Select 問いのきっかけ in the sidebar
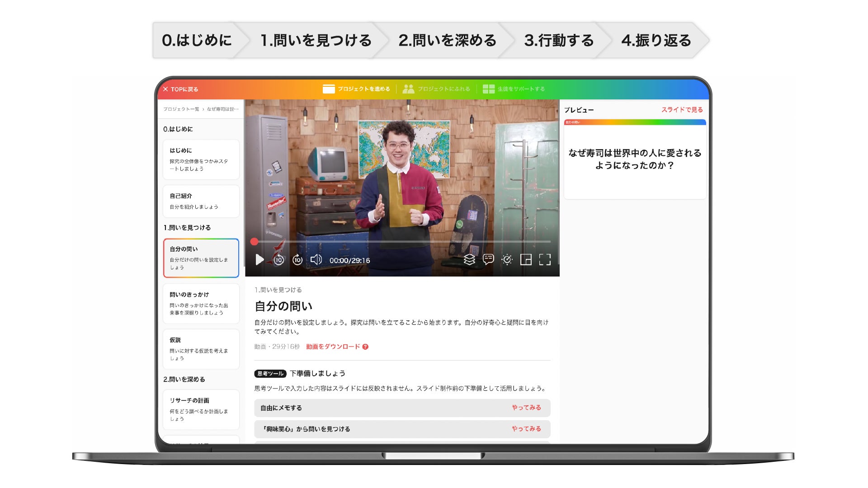The height and width of the screenshot is (488, 868). coord(201,303)
